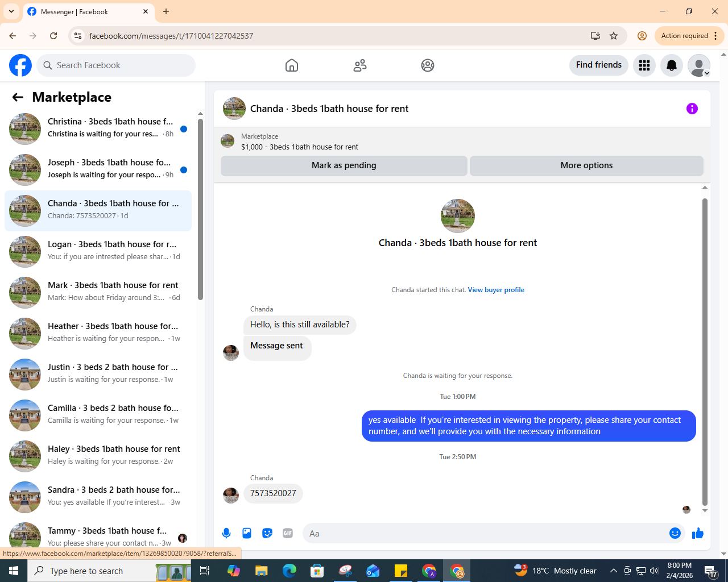Open the weather widget 18°C Mostly clear
Screen dimensions: 728x582
click(x=556, y=571)
